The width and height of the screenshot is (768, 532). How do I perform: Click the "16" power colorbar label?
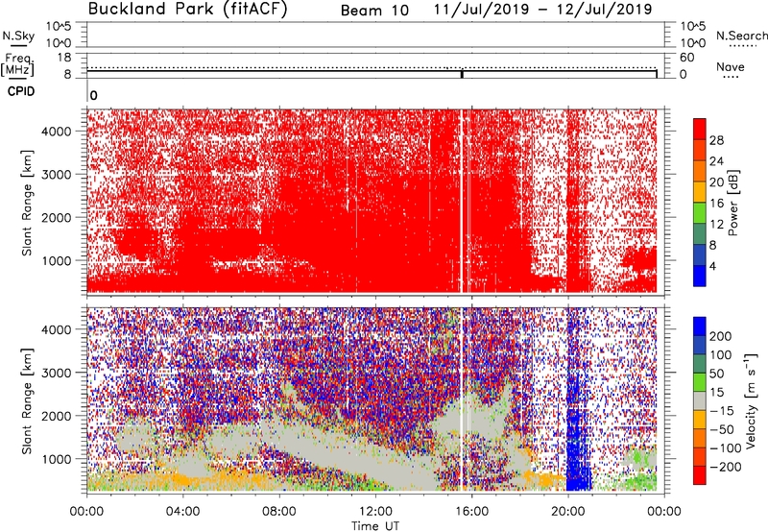(716, 204)
